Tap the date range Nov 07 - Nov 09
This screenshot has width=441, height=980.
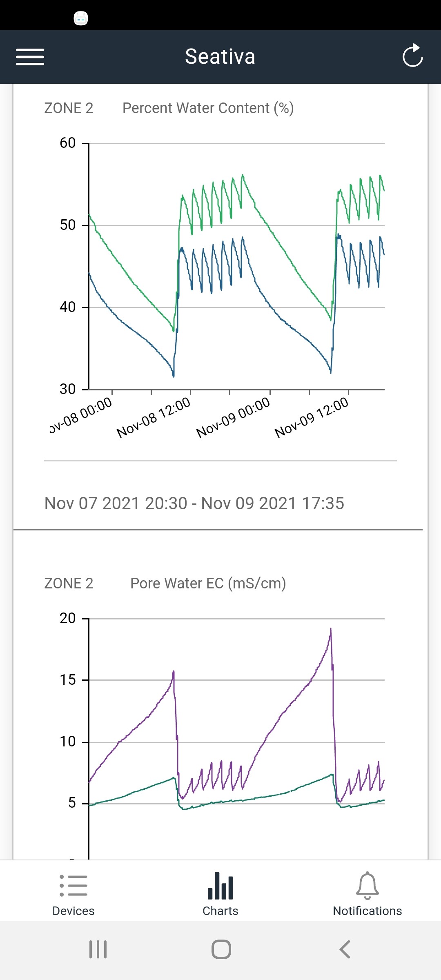194,503
